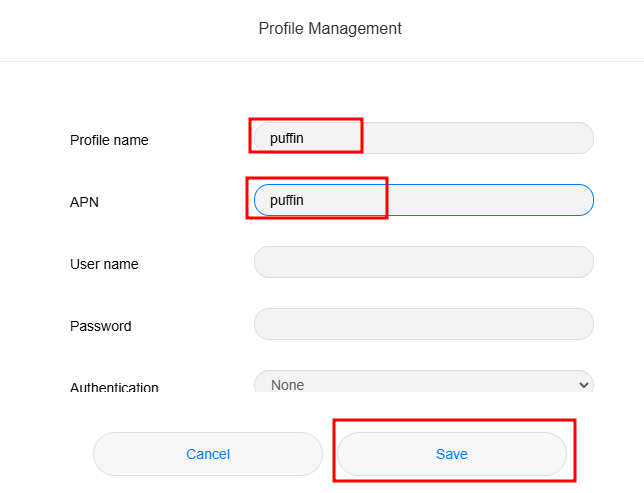
Task: Click the Profile name label
Action: (109, 140)
